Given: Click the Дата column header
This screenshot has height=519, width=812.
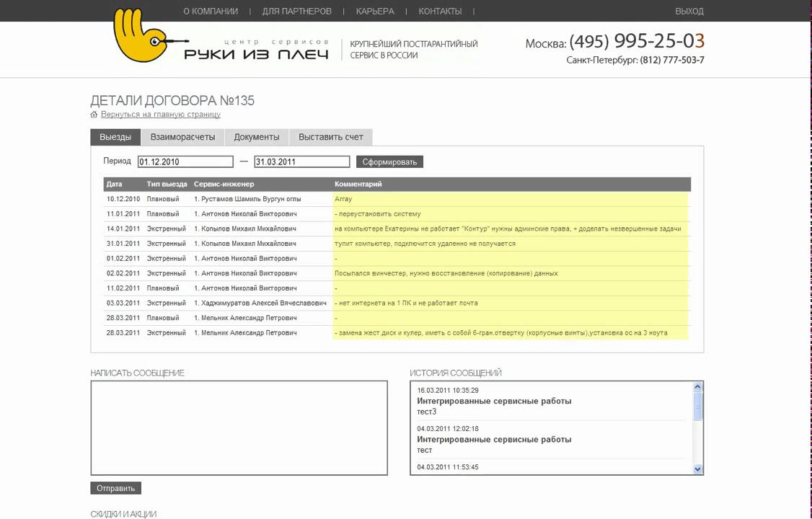Looking at the screenshot, I should [114, 184].
